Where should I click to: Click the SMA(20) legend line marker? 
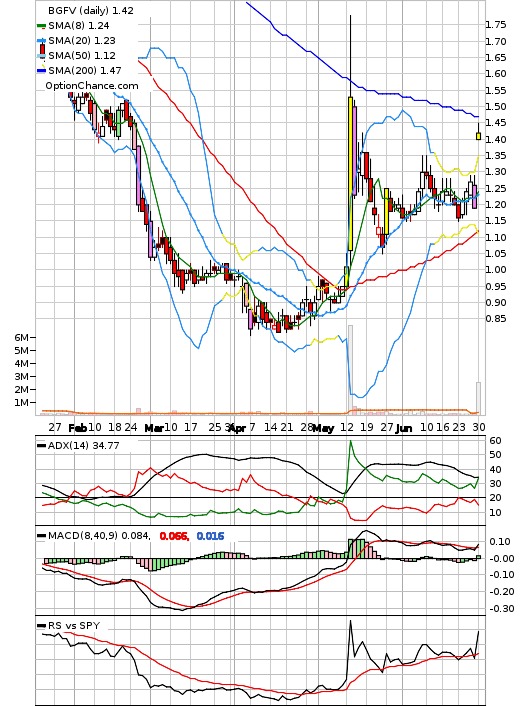point(41,41)
